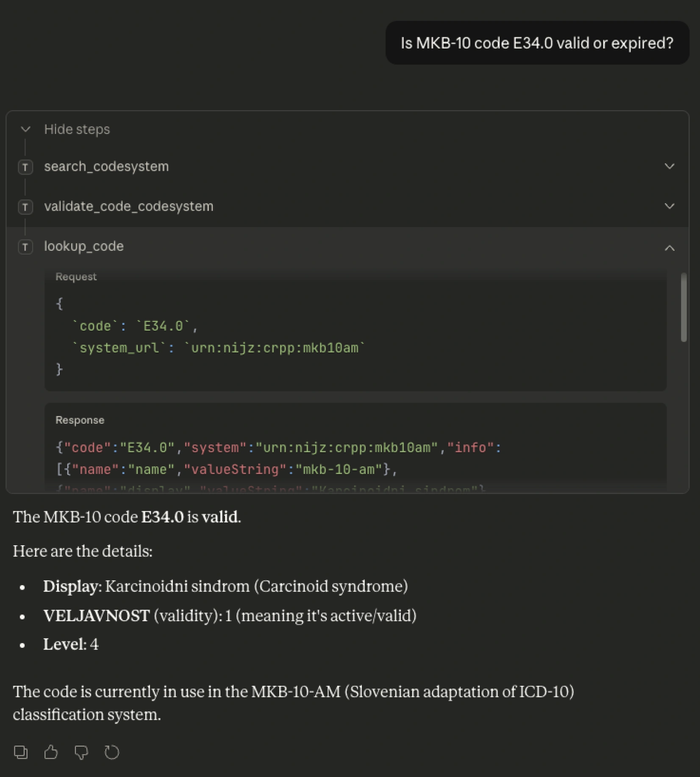700x777 pixels.
Task: Click the copy response icon
Action: [20, 752]
